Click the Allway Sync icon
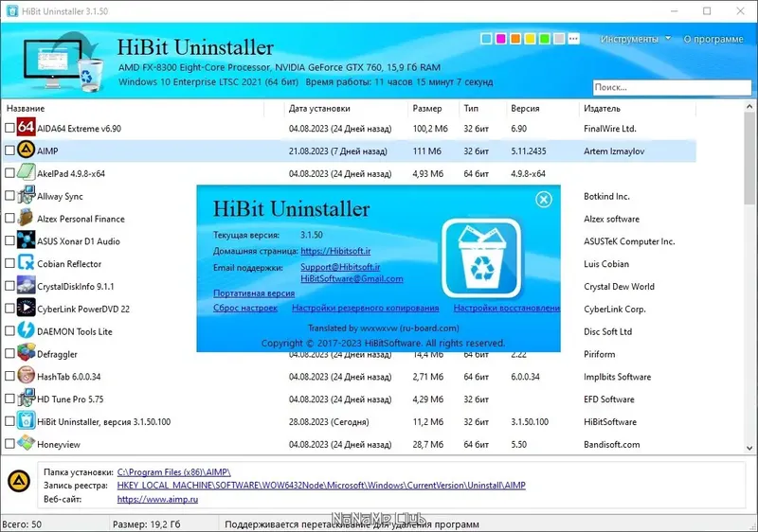The height and width of the screenshot is (532, 758). click(x=26, y=196)
